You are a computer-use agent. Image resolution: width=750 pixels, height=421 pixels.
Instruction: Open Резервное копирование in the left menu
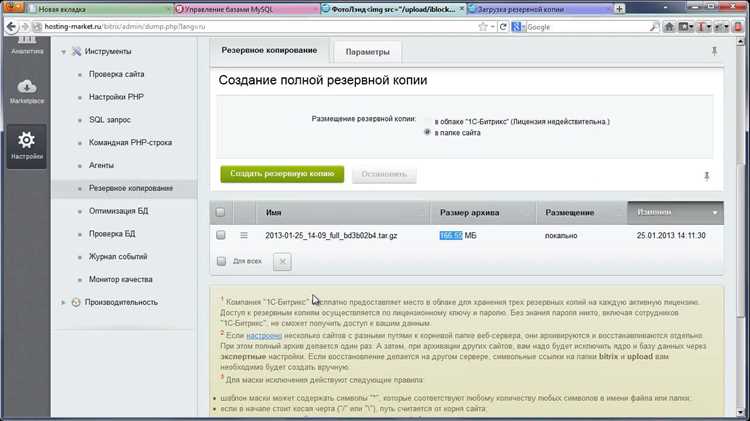pos(131,188)
